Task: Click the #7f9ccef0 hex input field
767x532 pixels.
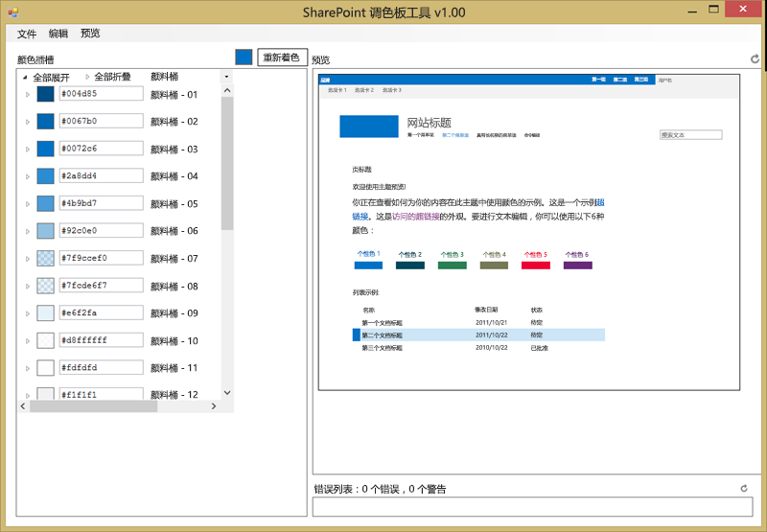Action: pyautogui.click(x=102, y=258)
